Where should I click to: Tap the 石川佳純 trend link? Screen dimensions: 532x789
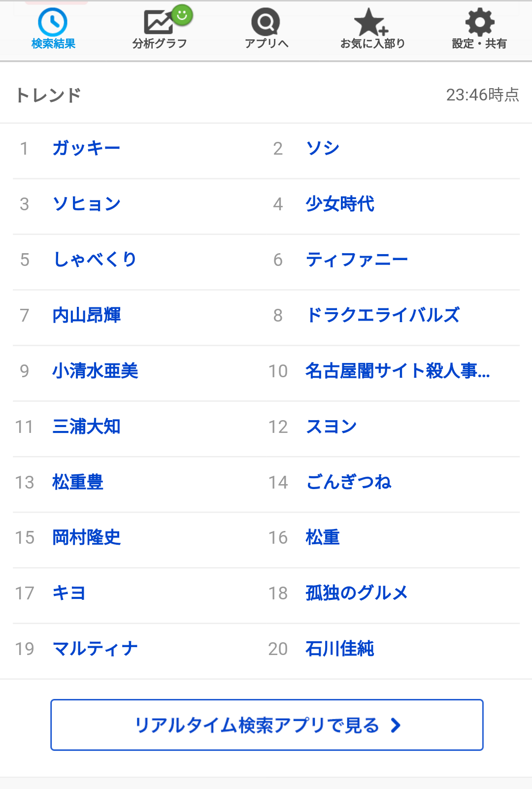[x=340, y=649]
